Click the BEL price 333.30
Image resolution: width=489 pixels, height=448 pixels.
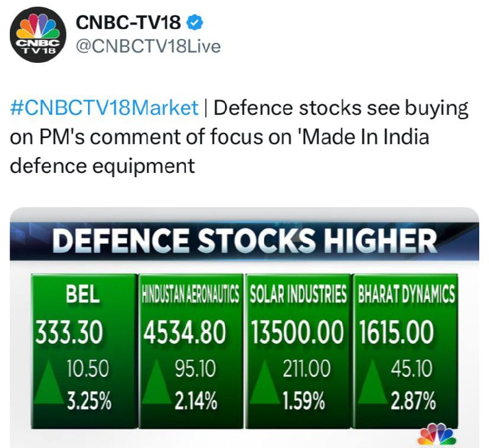[x=69, y=332]
